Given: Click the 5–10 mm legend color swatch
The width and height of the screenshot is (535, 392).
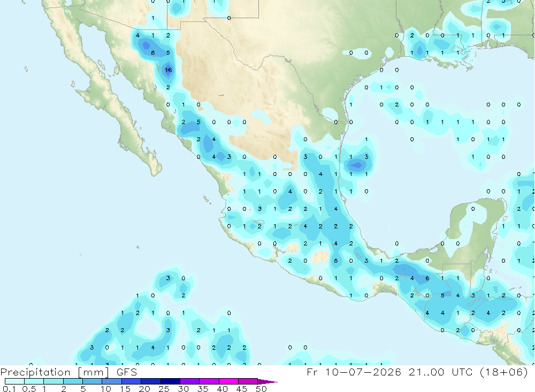Looking at the screenshot, I should [x=93, y=381].
